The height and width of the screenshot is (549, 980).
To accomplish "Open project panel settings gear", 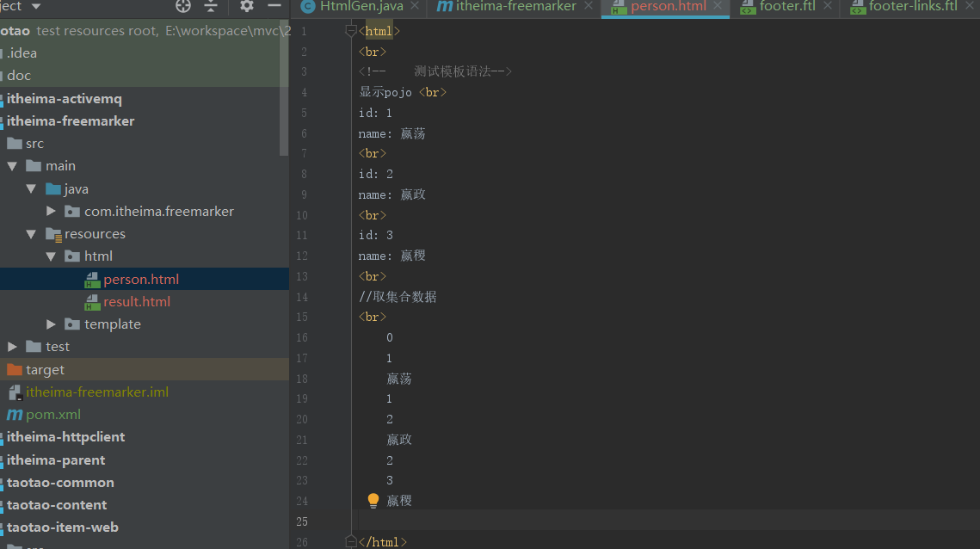I will [x=247, y=6].
